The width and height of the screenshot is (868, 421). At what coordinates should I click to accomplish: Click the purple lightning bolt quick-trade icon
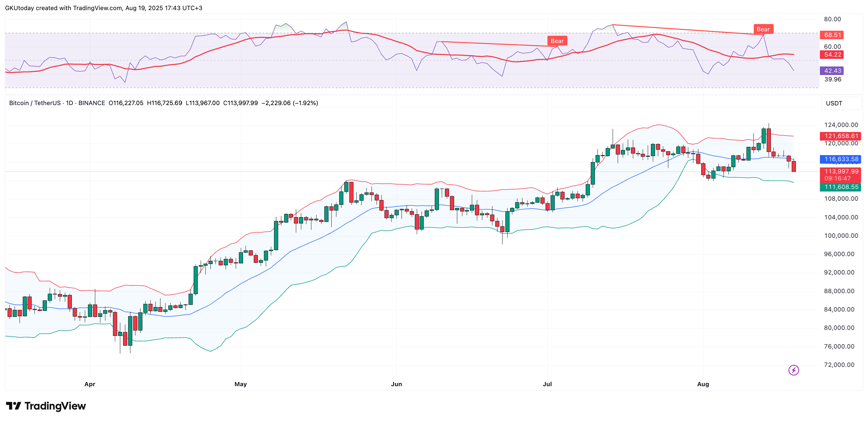(x=794, y=371)
